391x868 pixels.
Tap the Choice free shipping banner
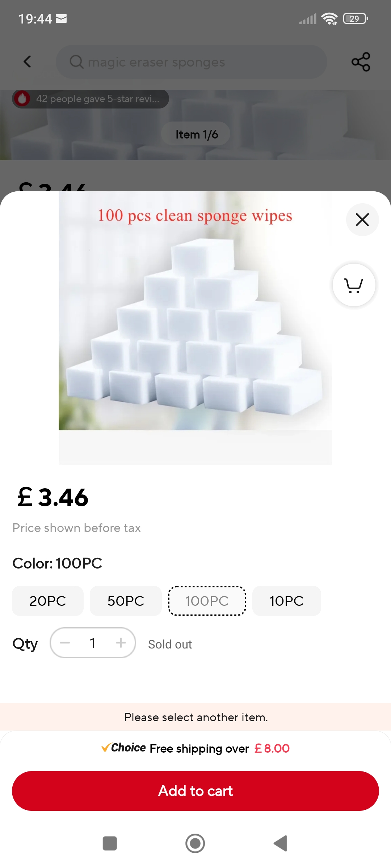pyautogui.click(x=195, y=748)
